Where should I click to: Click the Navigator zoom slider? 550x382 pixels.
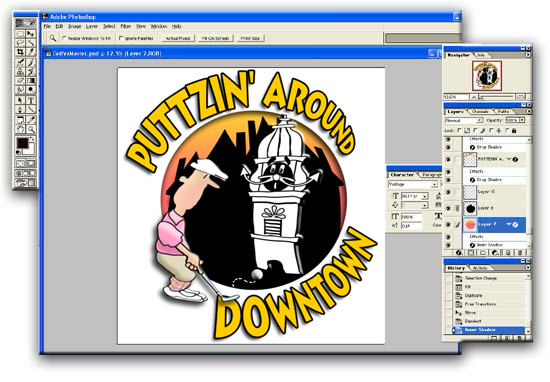click(x=497, y=97)
